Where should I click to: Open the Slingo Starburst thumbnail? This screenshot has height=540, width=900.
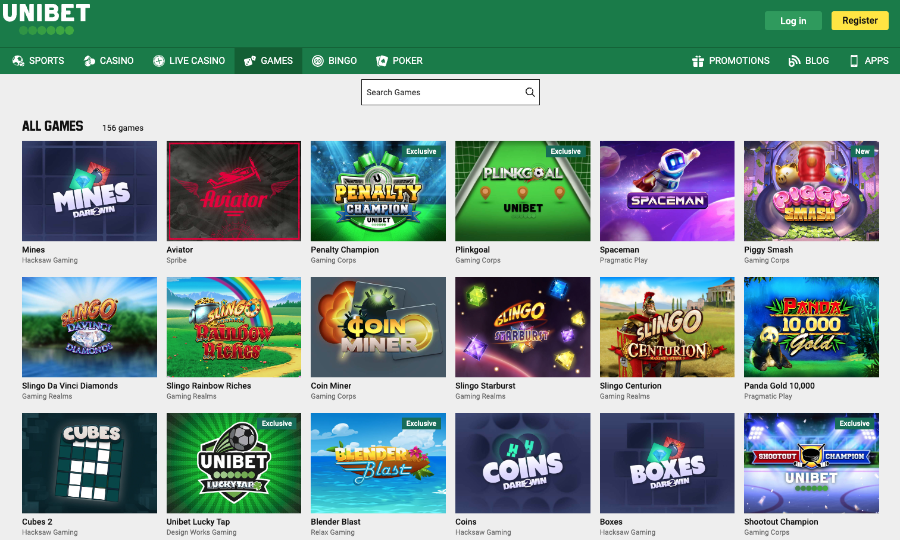tap(522, 327)
